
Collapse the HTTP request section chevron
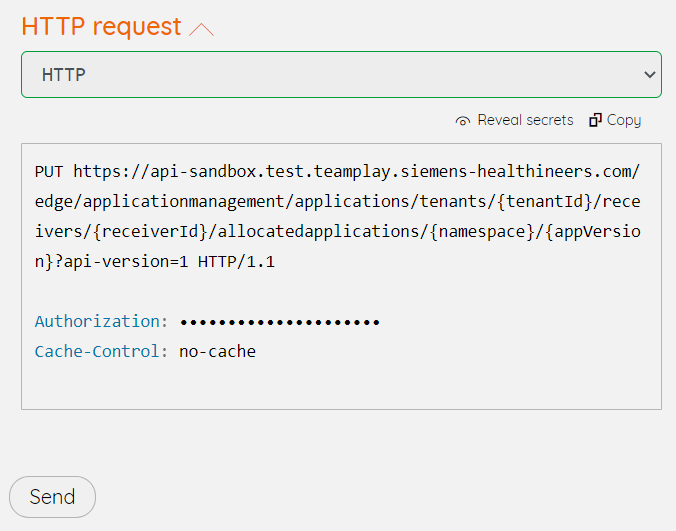pyautogui.click(x=201, y=29)
